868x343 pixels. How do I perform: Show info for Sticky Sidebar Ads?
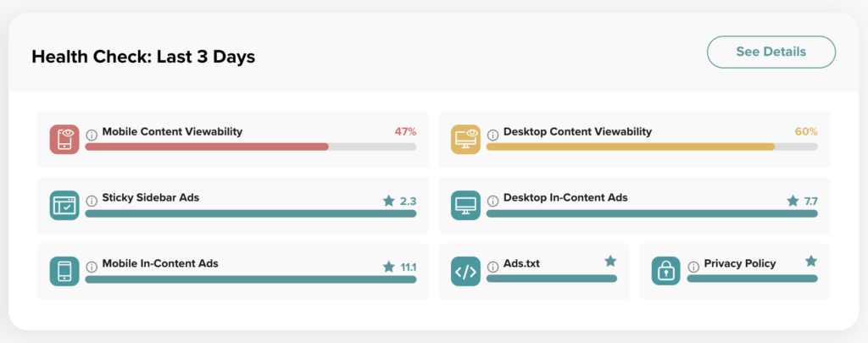(92, 199)
